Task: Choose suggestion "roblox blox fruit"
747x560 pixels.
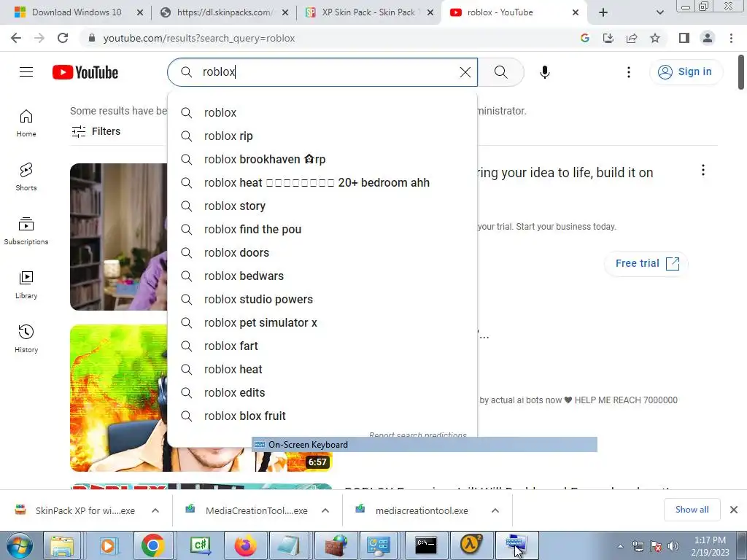Action: pos(322,416)
